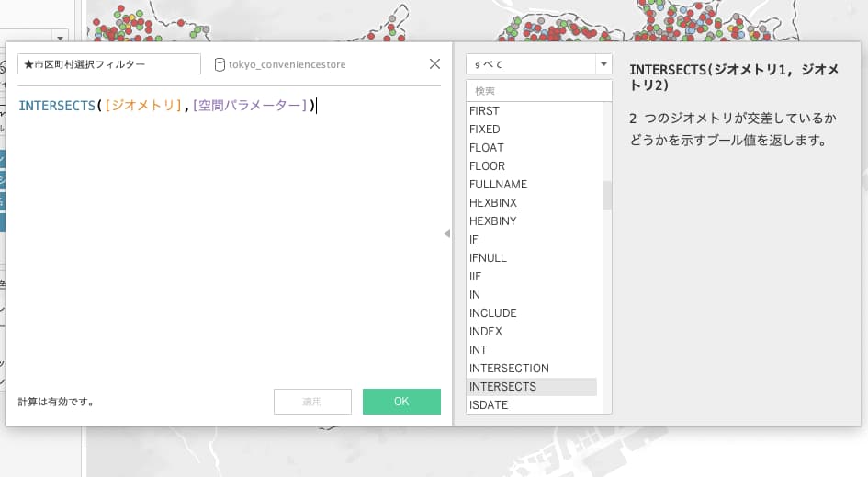868x477 pixels.
Task: Click the tokyo_conveniencestore data source icon
Action: coord(220,64)
